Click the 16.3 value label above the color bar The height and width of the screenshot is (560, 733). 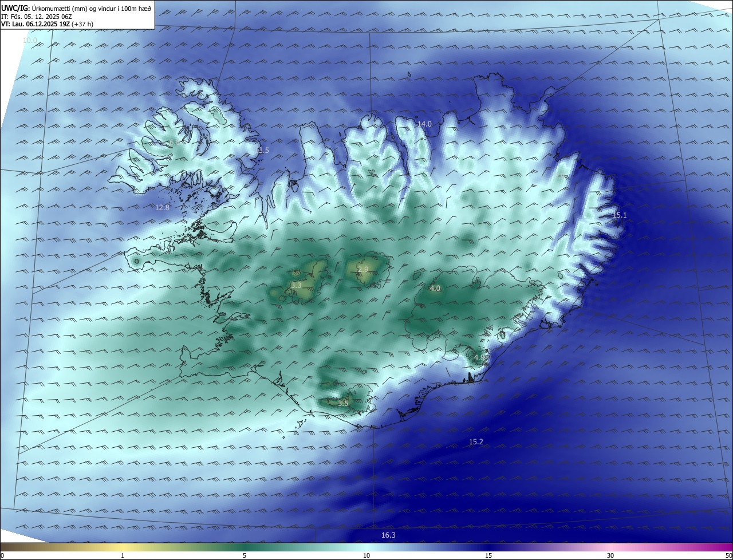(x=388, y=535)
